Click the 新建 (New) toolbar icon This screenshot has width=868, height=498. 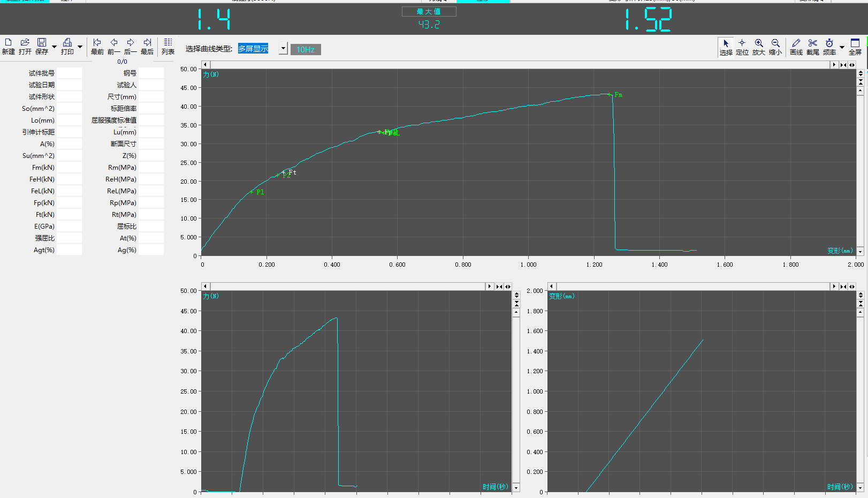pos(8,46)
